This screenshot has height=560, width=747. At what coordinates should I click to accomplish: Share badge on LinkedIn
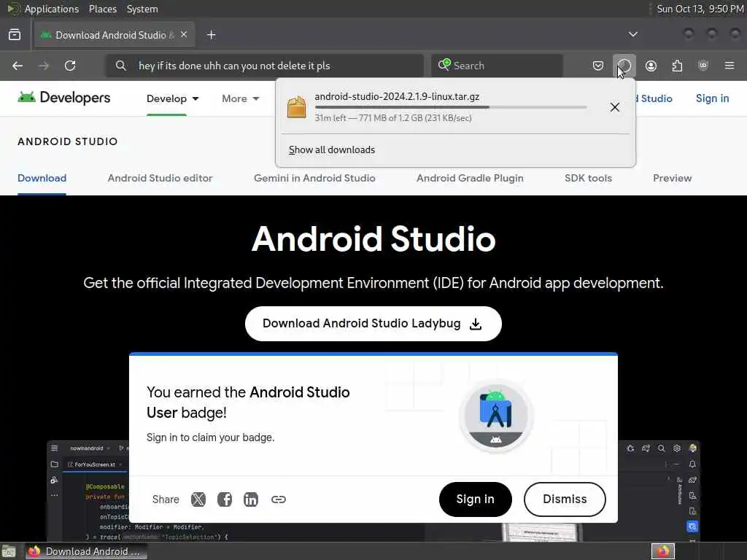tap(251, 499)
